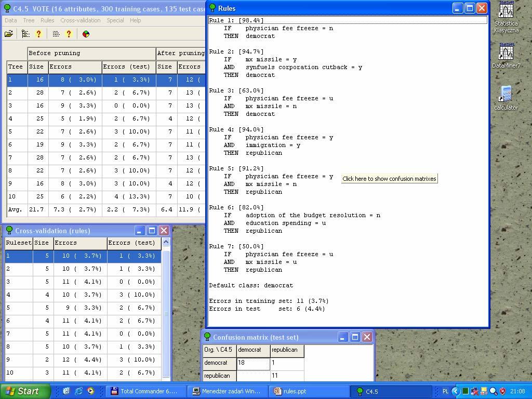The image size is (532, 399).
Task: Click the Ruleset column header
Action: [19, 243]
